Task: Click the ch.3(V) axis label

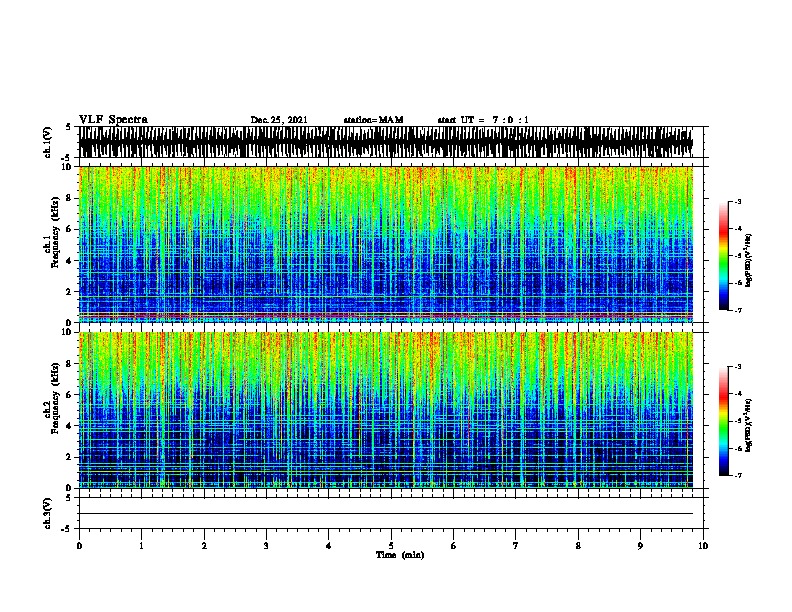Action: click(48, 513)
